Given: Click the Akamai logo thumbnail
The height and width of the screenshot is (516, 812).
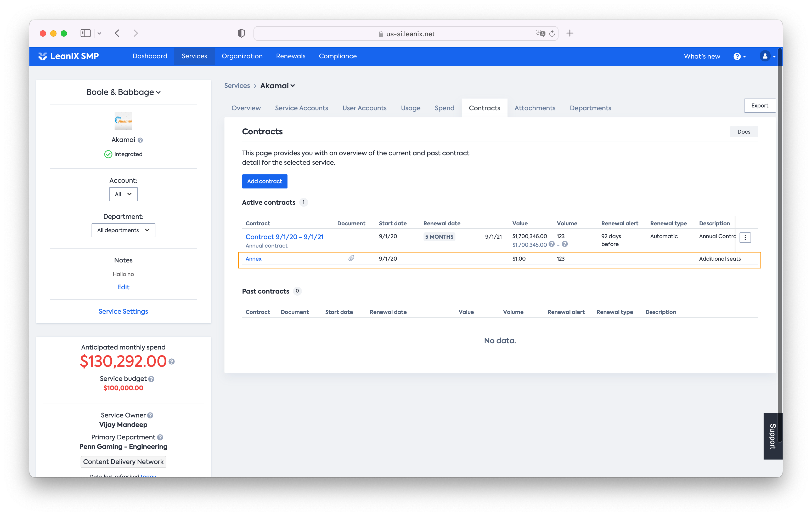Looking at the screenshot, I should [123, 121].
